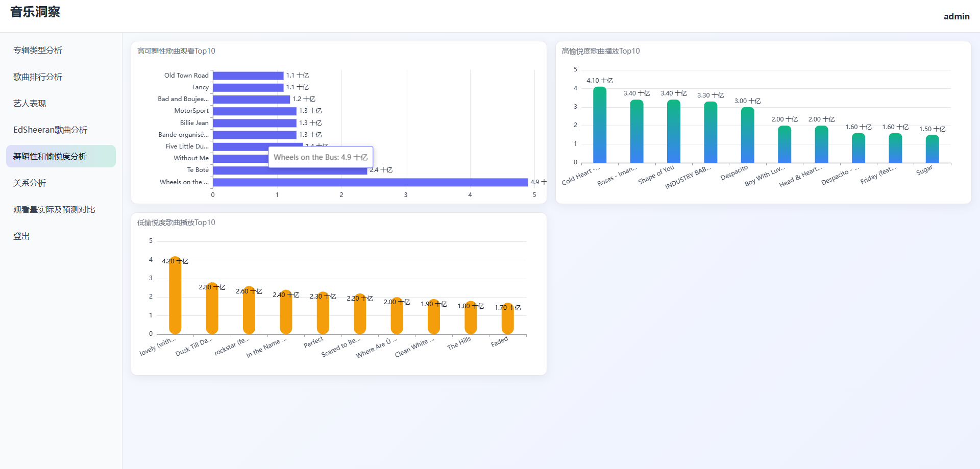Select 艺人表现 in the sidebar
980x469 pixels.
pyautogui.click(x=30, y=103)
